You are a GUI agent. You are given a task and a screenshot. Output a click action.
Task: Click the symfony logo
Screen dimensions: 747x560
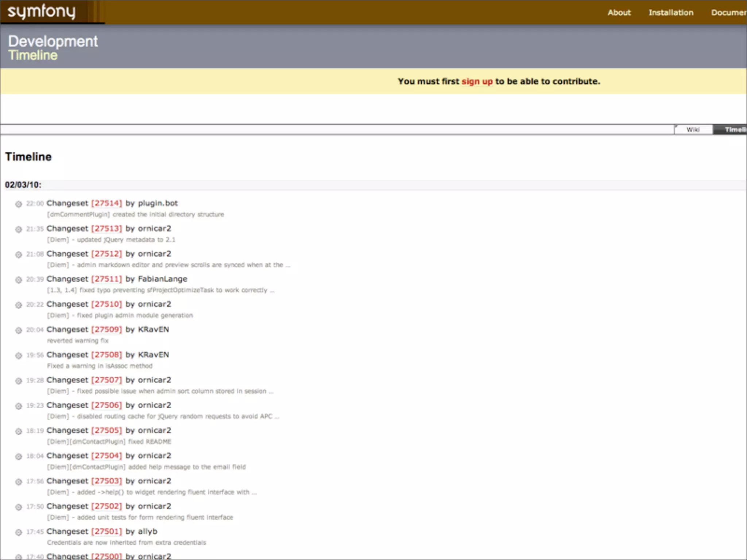pyautogui.click(x=42, y=12)
